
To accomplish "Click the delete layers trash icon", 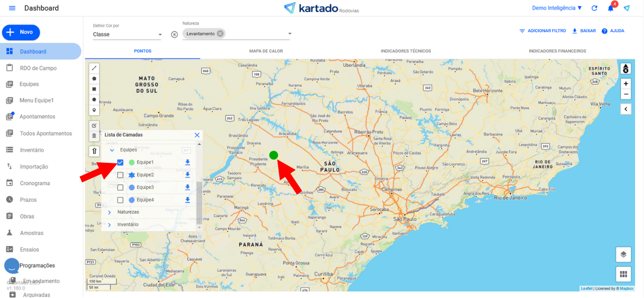I will tap(94, 136).
